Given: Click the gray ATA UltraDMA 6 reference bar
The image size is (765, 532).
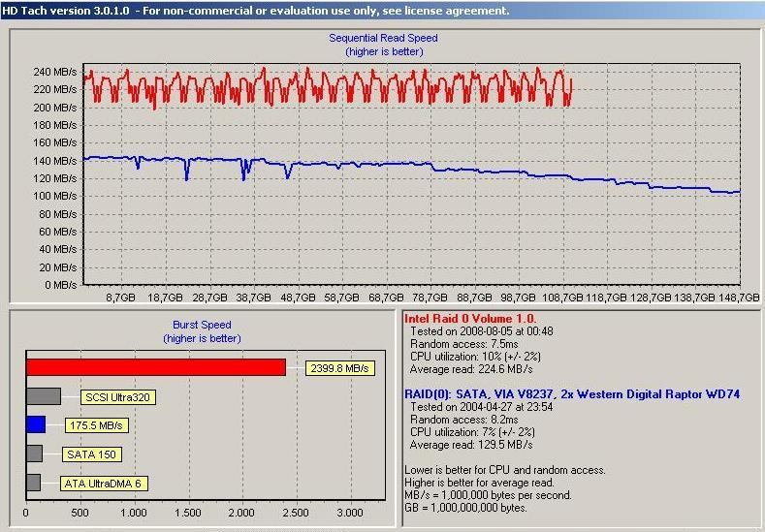Looking at the screenshot, I should pyautogui.click(x=34, y=483).
